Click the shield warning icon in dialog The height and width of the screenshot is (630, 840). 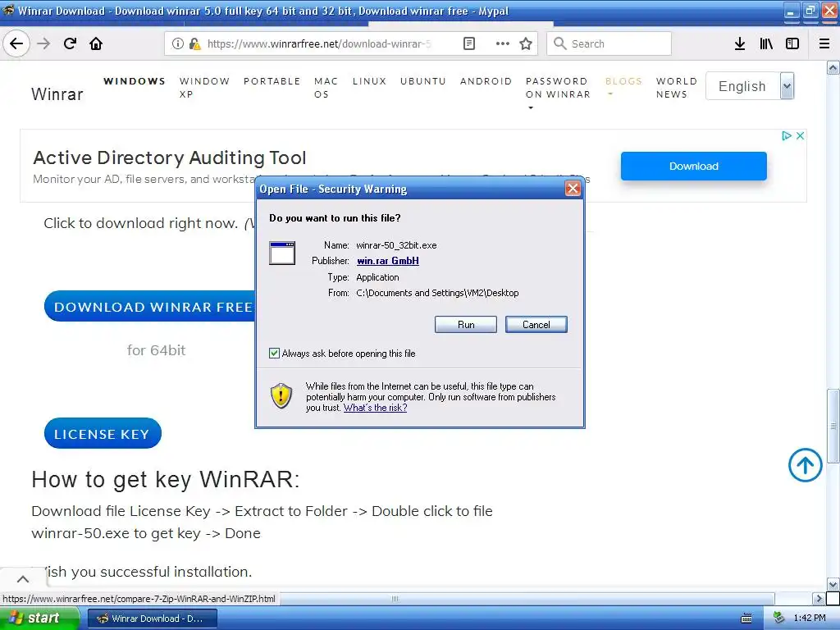click(281, 396)
